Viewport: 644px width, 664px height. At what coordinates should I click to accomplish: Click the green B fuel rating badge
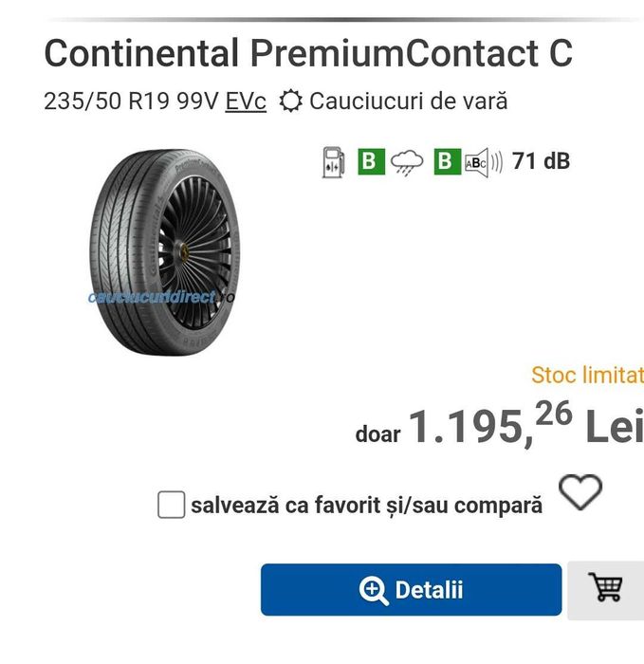click(371, 161)
